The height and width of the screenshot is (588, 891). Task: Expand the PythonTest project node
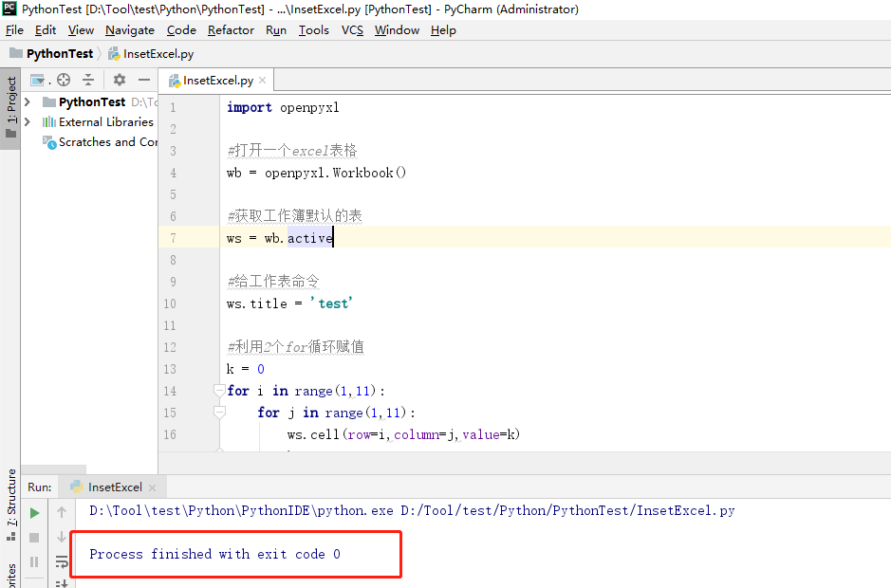pyautogui.click(x=27, y=101)
